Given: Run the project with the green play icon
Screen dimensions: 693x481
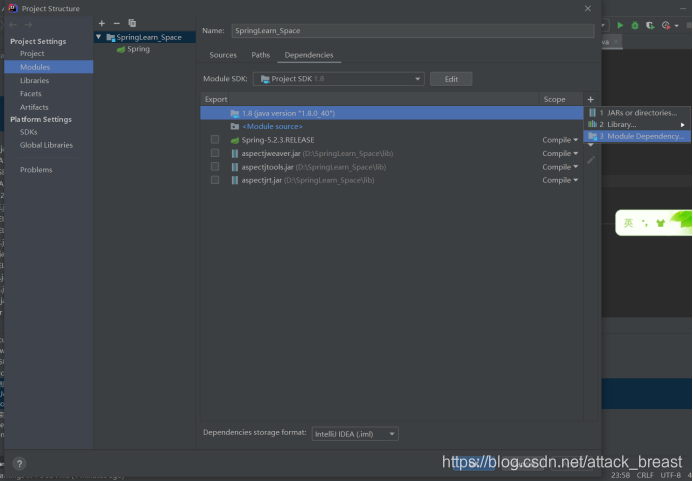Looking at the screenshot, I should pos(620,26).
